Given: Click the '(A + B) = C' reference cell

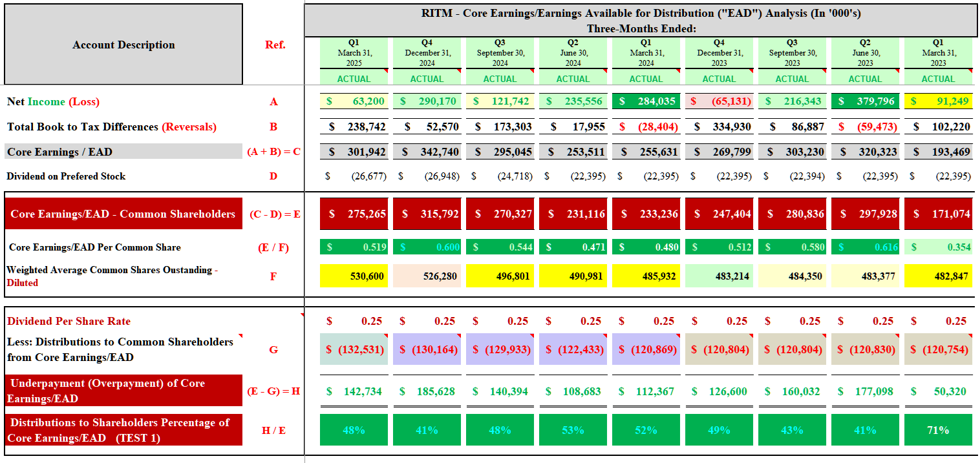Looking at the screenshot, I should [274, 152].
